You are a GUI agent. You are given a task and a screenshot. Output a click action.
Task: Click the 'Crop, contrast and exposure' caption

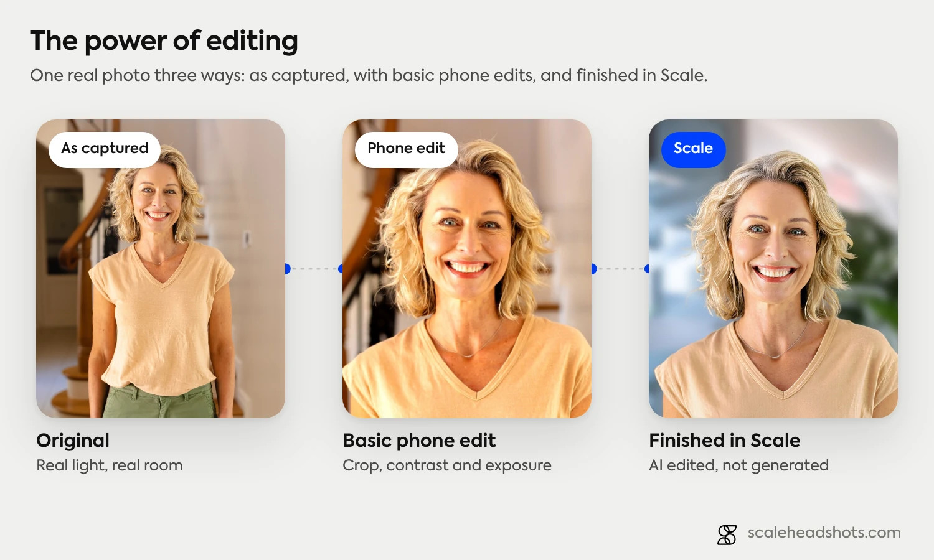pos(447,465)
